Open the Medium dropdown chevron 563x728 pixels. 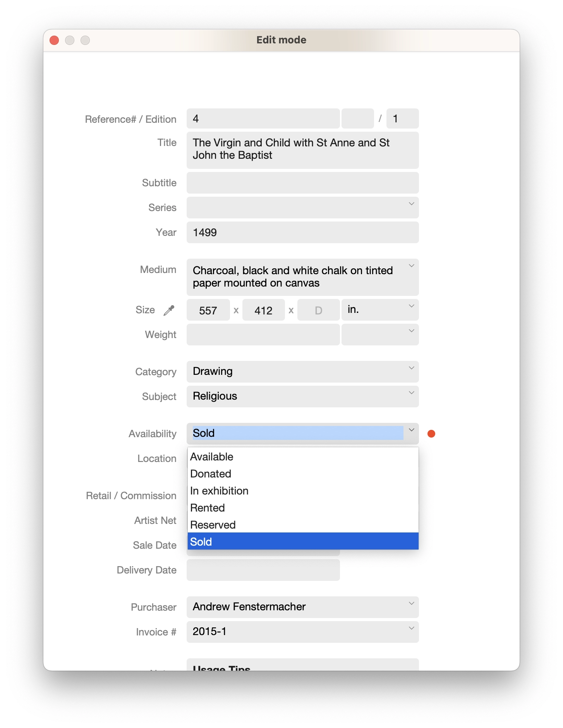point(411,266)
